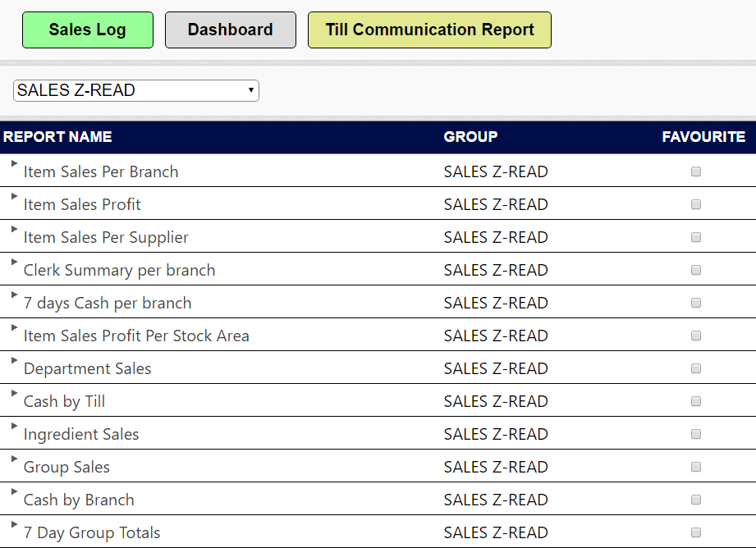The image size is (756, 548).
Task: Favourite the Cash by Branch report
Action: coord(695,500)
